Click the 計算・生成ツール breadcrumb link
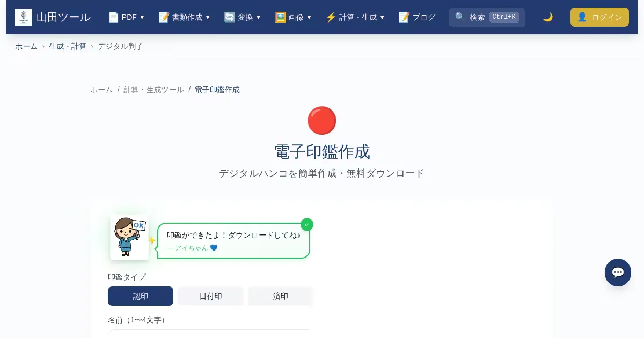The height and width of the screenshot is (338, 644). pyautogui.click(x=153, y=90)
